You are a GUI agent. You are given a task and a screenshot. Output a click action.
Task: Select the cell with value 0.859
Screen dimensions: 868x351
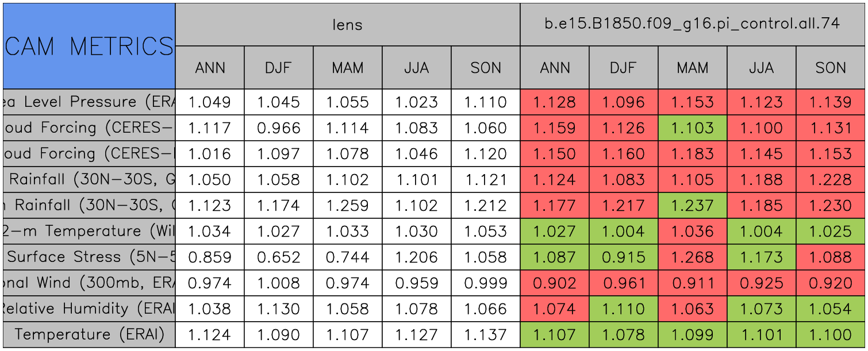pos(210,257)
